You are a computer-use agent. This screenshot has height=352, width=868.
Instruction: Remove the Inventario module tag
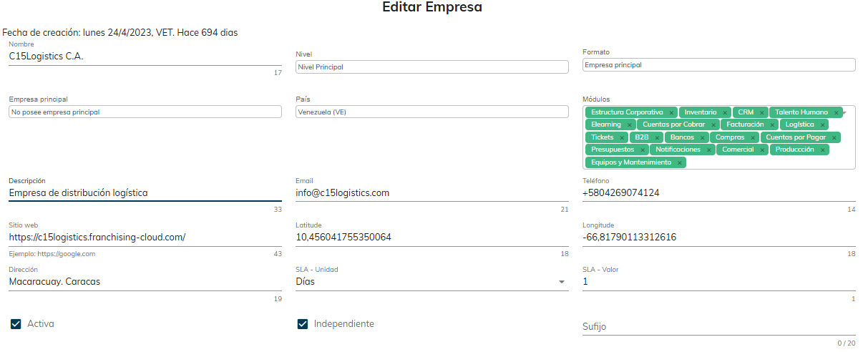point(724,112)
